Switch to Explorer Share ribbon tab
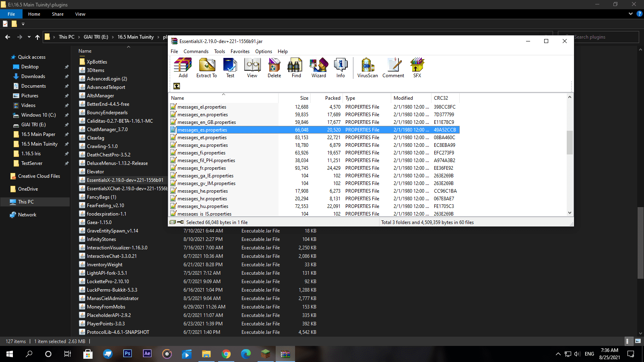This screenshot has width=644, height=362. [58, 14]
